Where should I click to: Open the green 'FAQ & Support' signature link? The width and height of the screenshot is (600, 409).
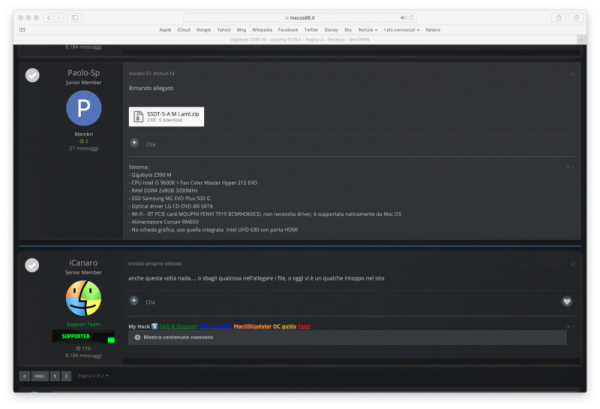point(178,326)
